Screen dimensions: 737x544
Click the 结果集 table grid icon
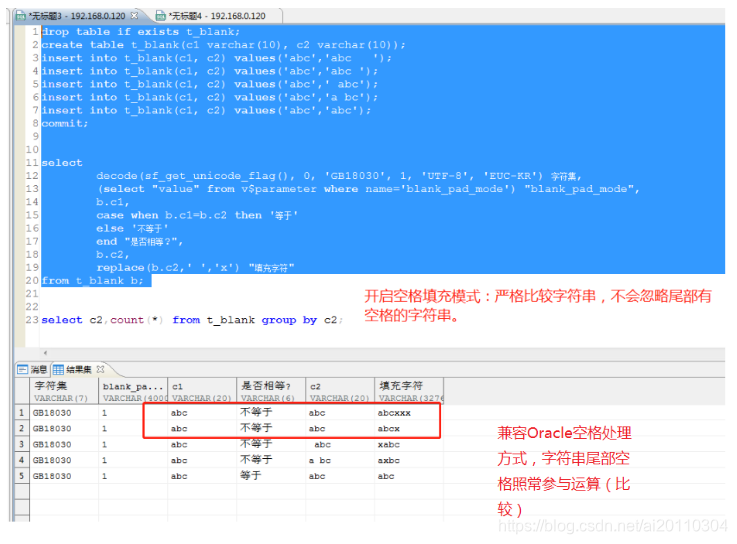[58, 370]
